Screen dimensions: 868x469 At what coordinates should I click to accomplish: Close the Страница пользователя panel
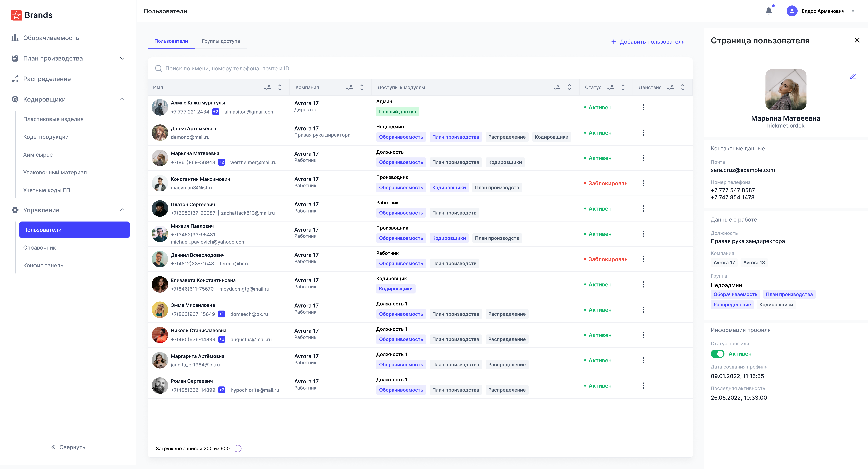[857, 40]
